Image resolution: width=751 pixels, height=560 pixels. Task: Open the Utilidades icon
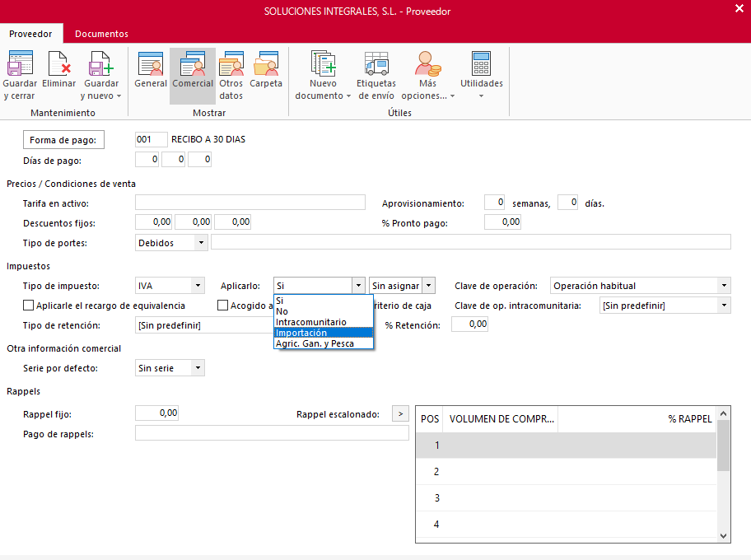pyautogui.click(x=482, y=63)
